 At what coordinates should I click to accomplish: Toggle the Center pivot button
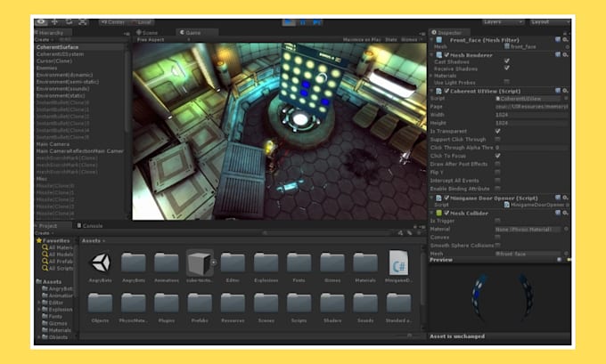(113, 22)
